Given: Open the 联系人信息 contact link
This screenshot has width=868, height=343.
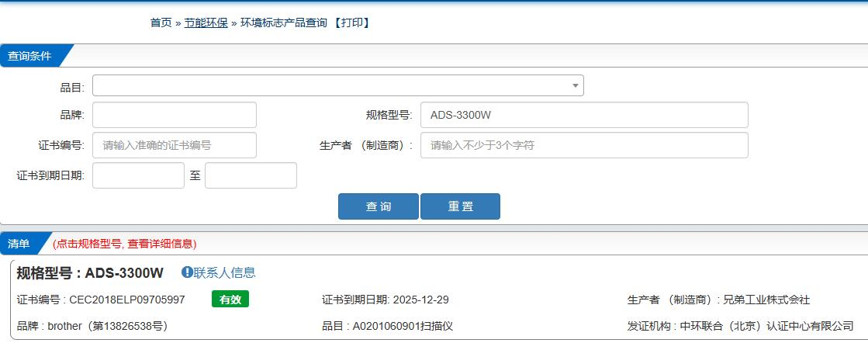Looking at the screenshot, I should click(225, 272).
